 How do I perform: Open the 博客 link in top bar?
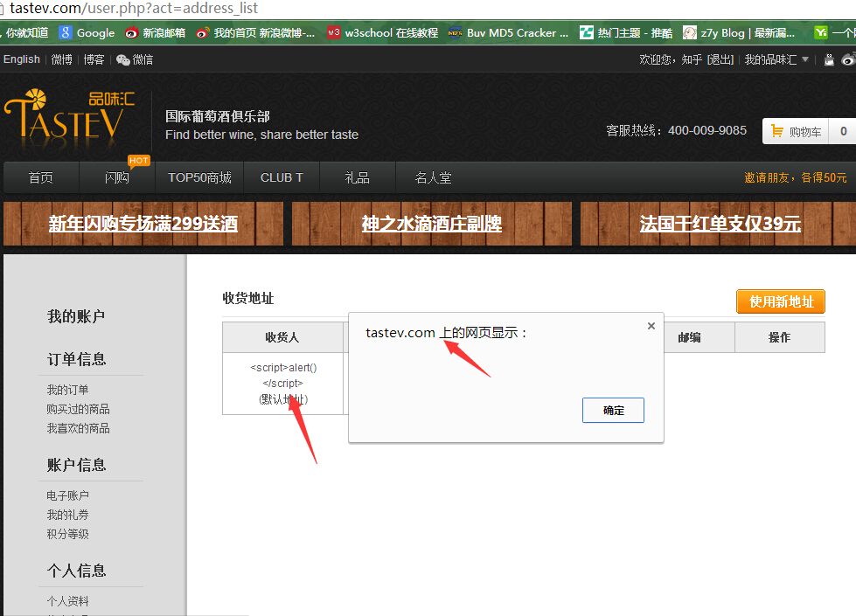click(94, 59)
